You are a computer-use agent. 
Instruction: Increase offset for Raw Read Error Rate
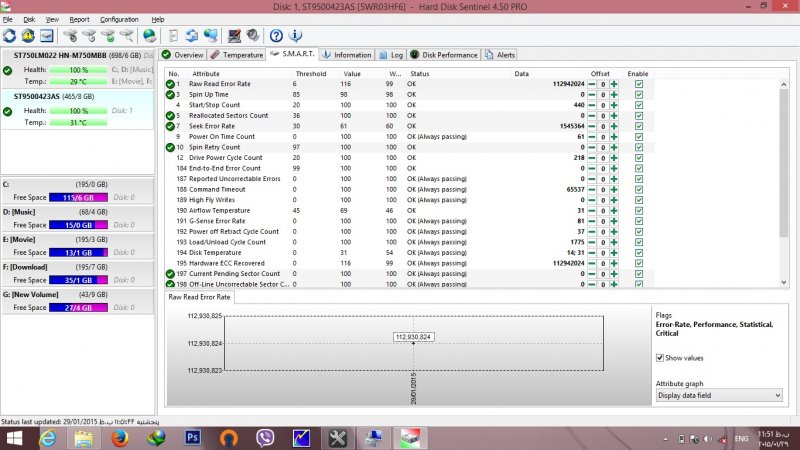pos(614,84)
